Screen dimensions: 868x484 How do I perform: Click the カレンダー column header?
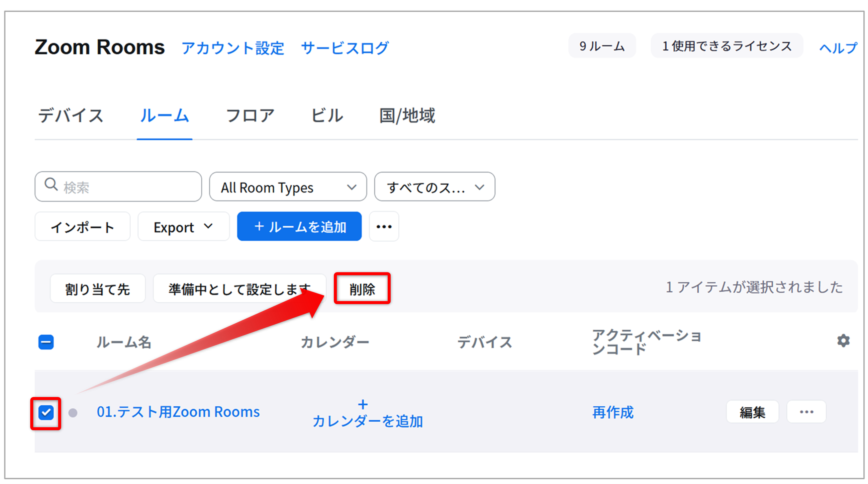point(335,342)
